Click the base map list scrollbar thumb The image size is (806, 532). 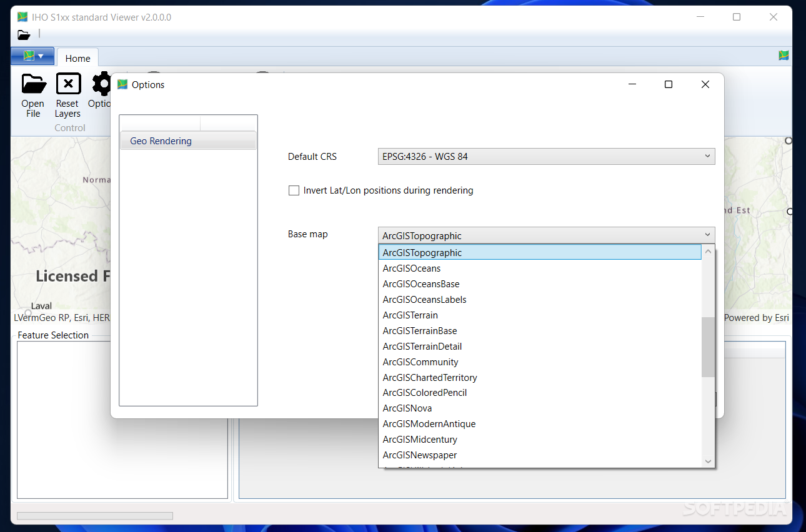[x=708, y=347]
